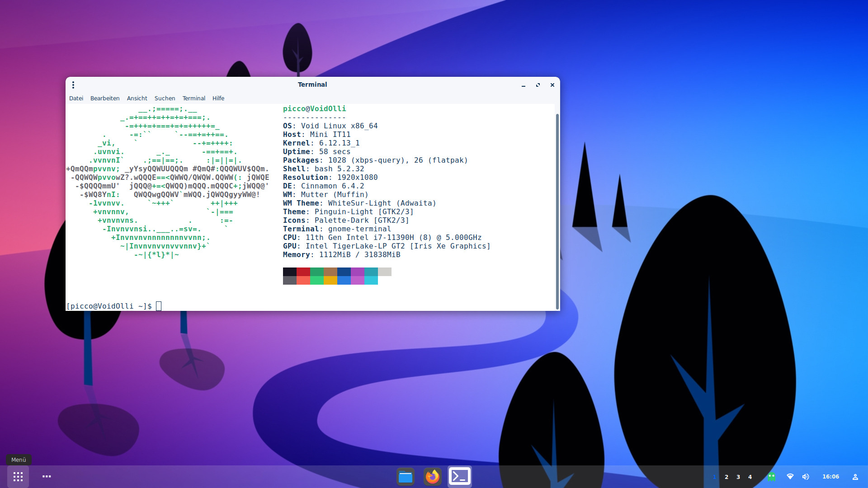Open the Hilfe menu
Screen dimensions: 868x488
point(218,98)
